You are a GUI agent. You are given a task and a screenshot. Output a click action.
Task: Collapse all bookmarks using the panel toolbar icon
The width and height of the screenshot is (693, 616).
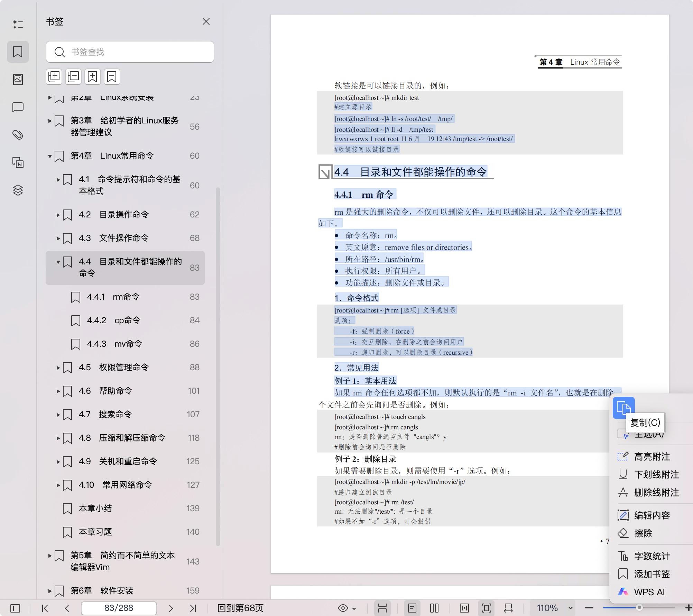point(73,76)
